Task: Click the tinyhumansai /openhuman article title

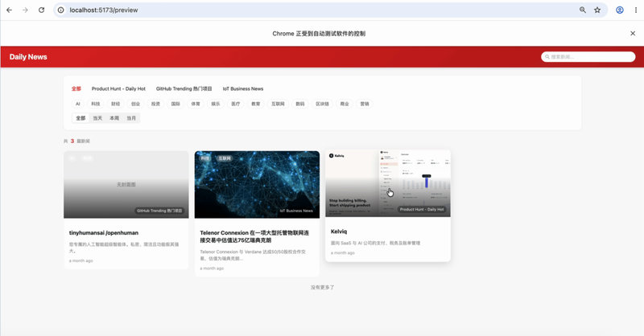Action: point(104,232)
